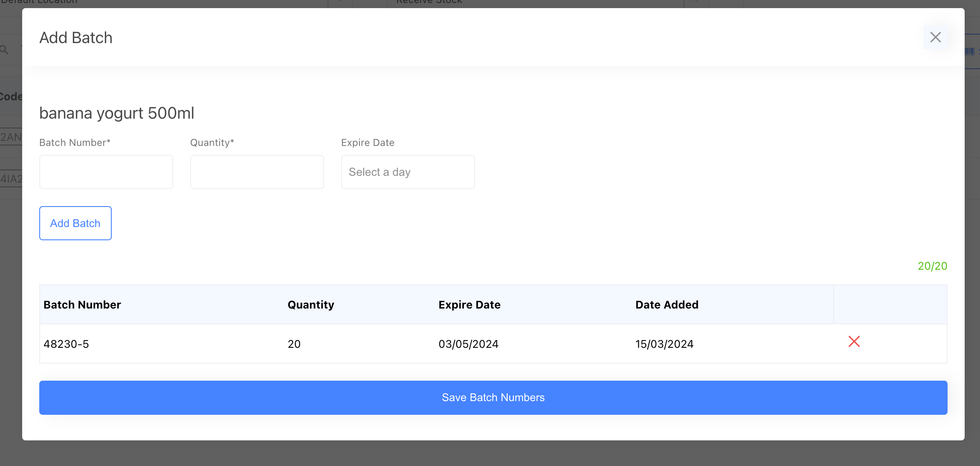
Task: Click the barcode scanner icon
Action: (x=970, y=52)
